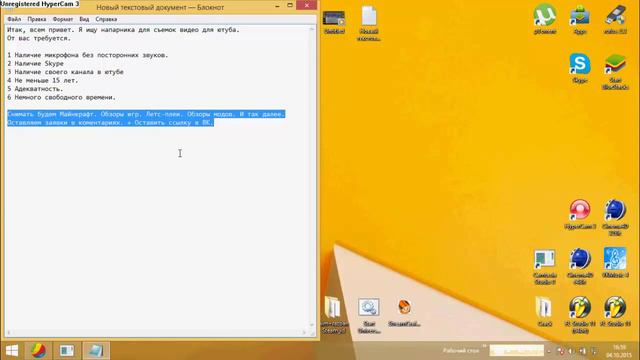Activate the Notepad taskbar button

pyautogui.click(x=96, y=351)
